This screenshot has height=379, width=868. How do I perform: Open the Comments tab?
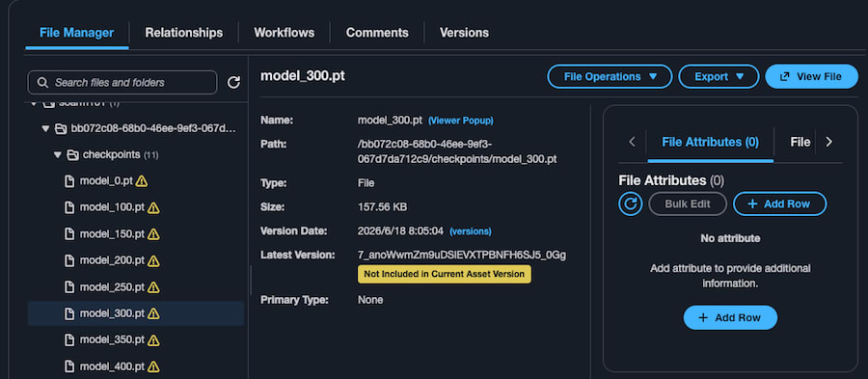(377, 33)
